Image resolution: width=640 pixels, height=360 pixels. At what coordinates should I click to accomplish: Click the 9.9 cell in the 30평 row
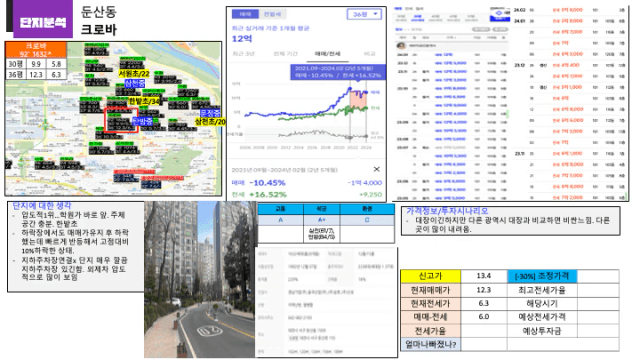click(36, 64)
